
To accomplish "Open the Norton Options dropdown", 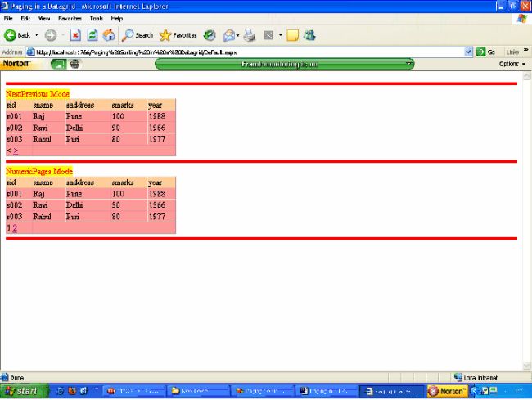I will [x=512, y=64].
